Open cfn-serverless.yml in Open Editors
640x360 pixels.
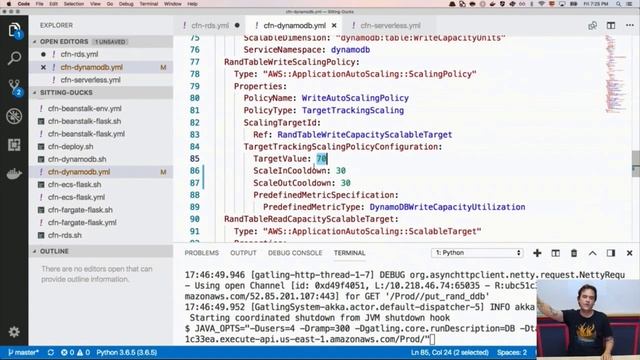point(101,80)
